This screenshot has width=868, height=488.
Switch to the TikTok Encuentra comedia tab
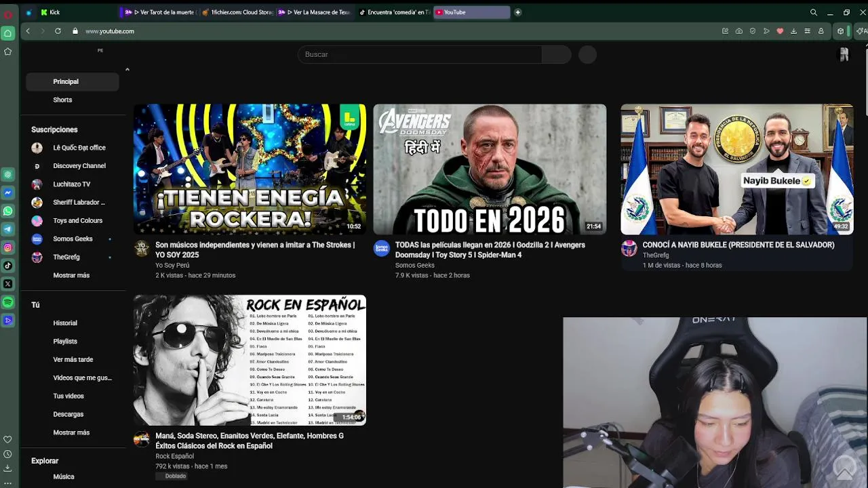pos(394,12)
